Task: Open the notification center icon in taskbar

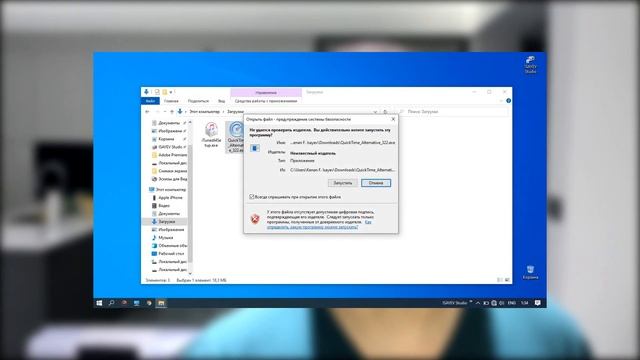Action: (538, 303)
